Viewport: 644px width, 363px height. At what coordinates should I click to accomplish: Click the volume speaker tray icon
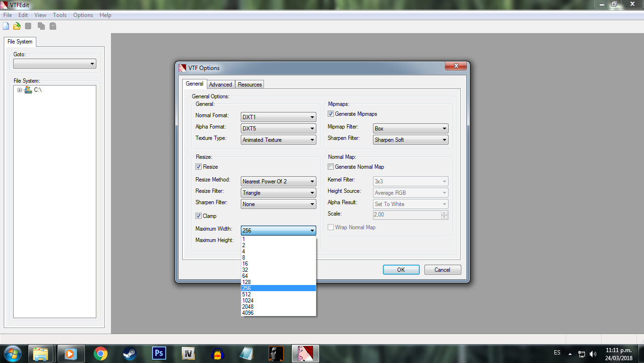593,354
